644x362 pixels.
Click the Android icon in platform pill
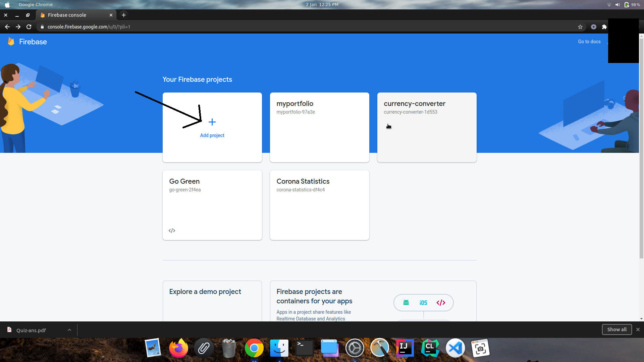(x=406, y=302)
